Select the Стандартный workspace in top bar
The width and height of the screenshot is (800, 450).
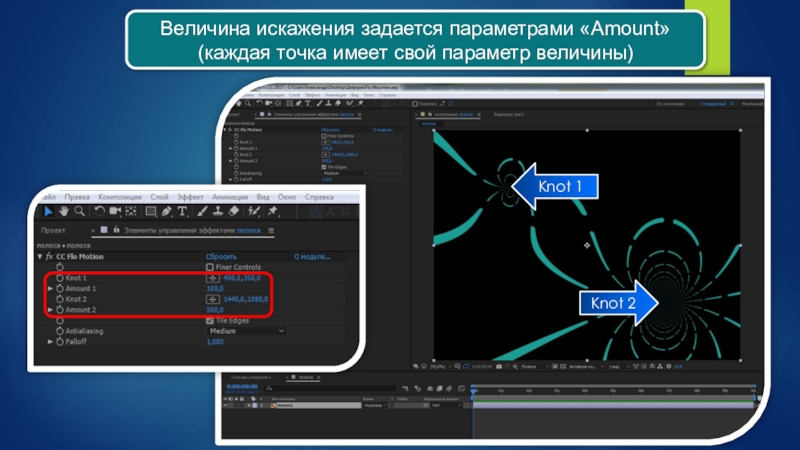tap(713, 104)
